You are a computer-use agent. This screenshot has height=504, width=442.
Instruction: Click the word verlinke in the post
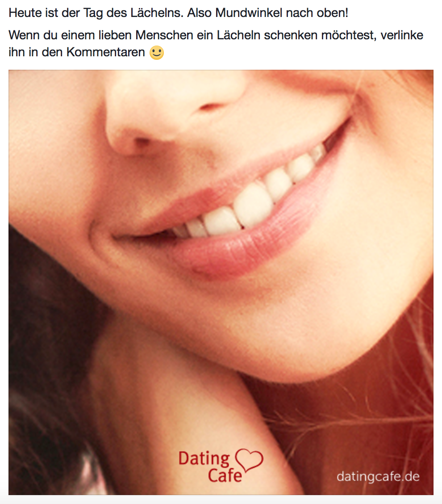coord(402,35)
